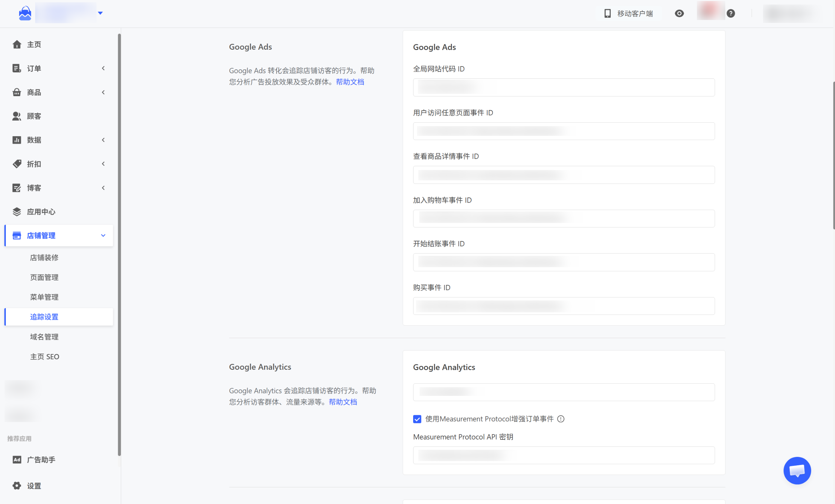Expand the 折扣 submenu chevron

click(103, 164)
